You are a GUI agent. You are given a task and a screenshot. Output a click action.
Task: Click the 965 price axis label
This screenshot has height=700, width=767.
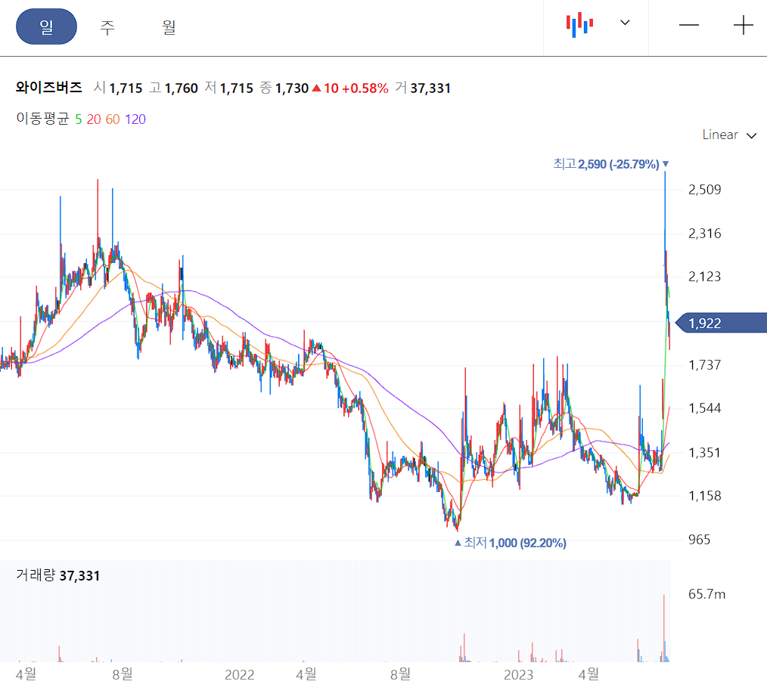pyautogui.click(x=699, y=540)
